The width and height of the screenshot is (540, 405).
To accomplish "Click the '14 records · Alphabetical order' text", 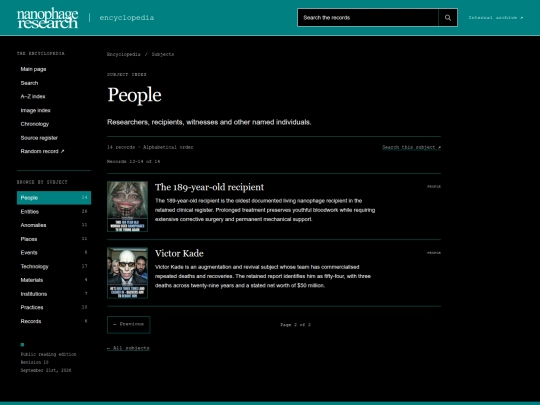I will tap(150, 147).
